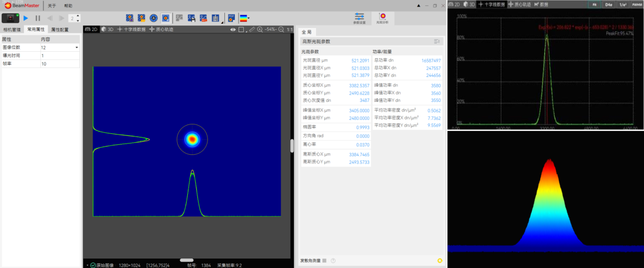Select the rectangle ROI tool
The width and height of the screenshot is (644, 268).
pyautogui.click(x=241, y=30)
